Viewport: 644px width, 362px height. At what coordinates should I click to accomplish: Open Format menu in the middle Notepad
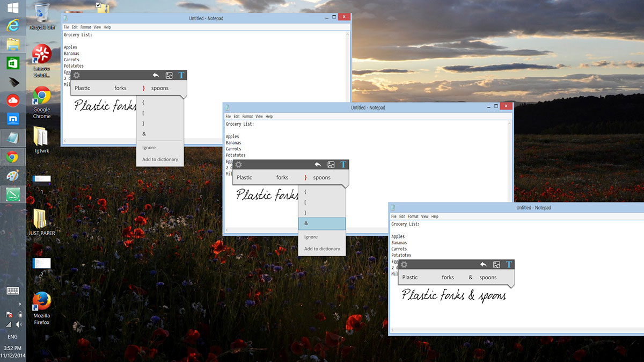(x=247, y=117)
